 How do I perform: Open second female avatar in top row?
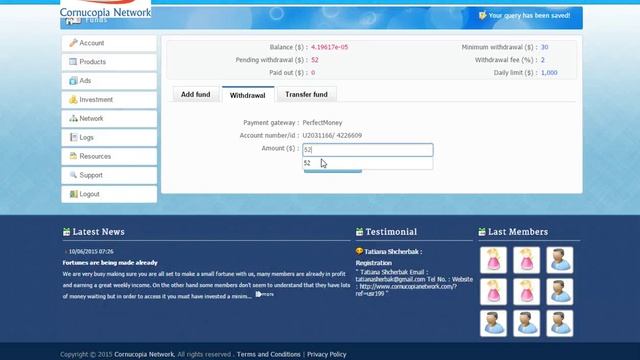[527, 260]
